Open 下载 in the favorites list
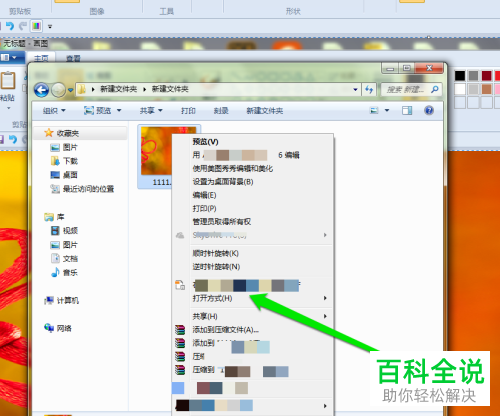The height and width of the screenshot is (416, 500). pos(70,161)
